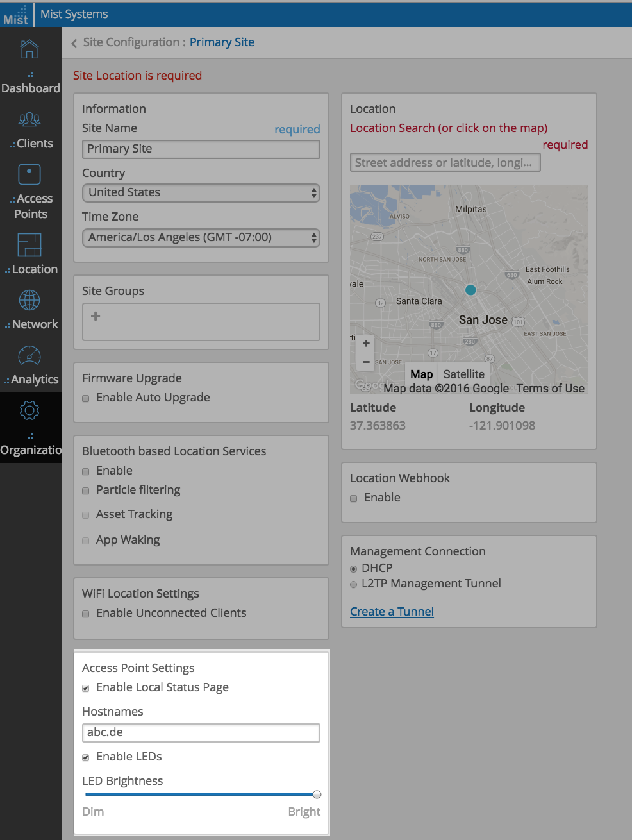Toggle Enable Local Status Page checkbox
The image size is (632, 840).
(86, 688)
